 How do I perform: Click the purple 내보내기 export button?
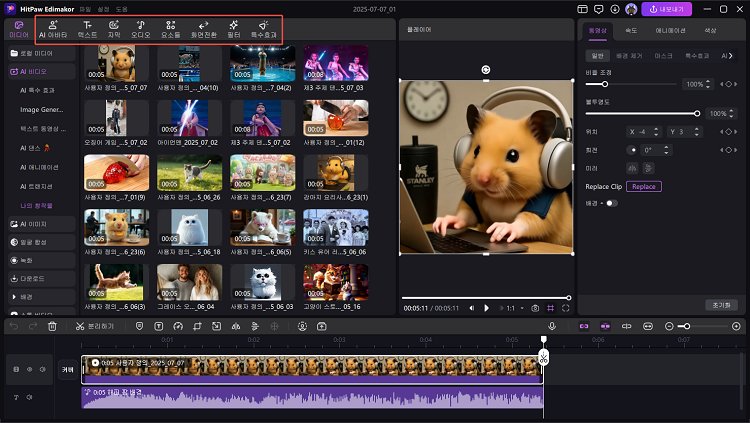(666, 9)
